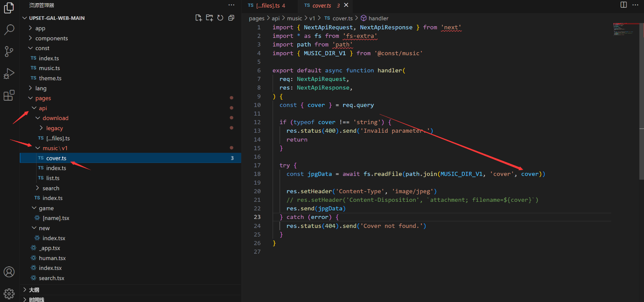Click the New Folder icon in explorer header
Viewport: 644px width, 302px height.
tap(209, 18)
